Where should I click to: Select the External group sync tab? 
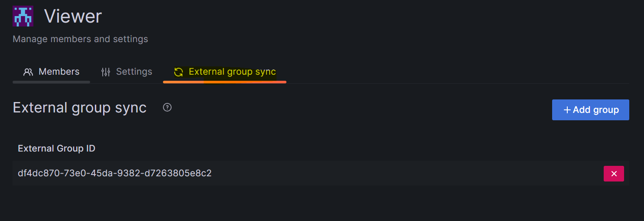pos(232,72)
